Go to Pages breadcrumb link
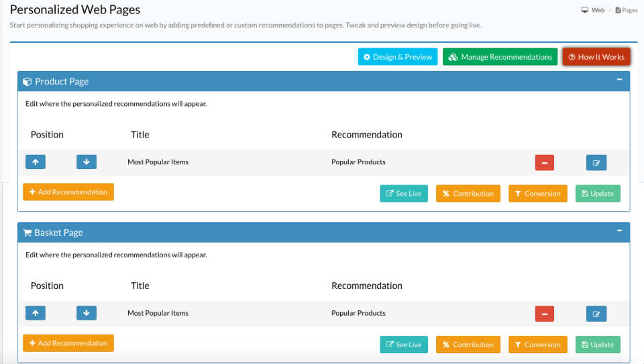This screenshot has height=364, width=644. [627, 10]
